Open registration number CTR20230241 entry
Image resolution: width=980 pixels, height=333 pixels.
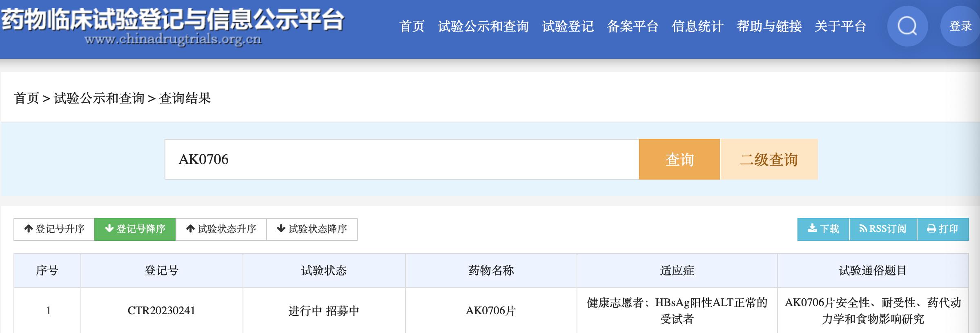[x=161, y=311]
